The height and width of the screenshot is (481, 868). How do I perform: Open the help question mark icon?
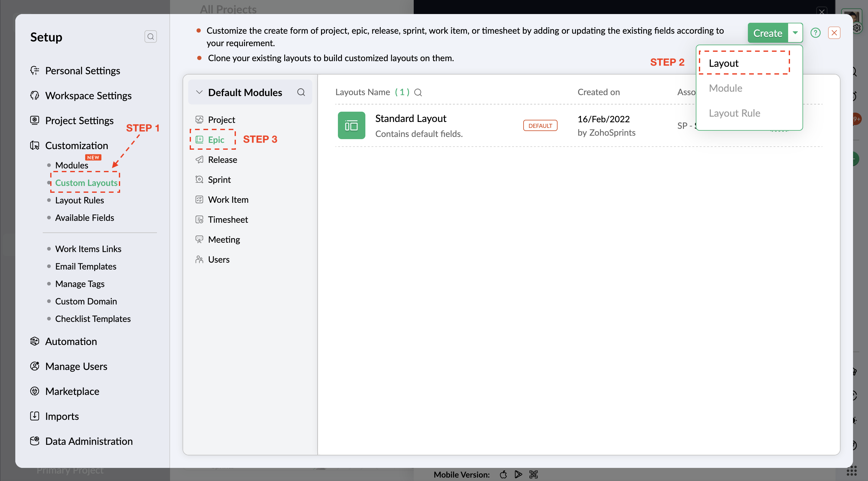(x=815, y=33)
